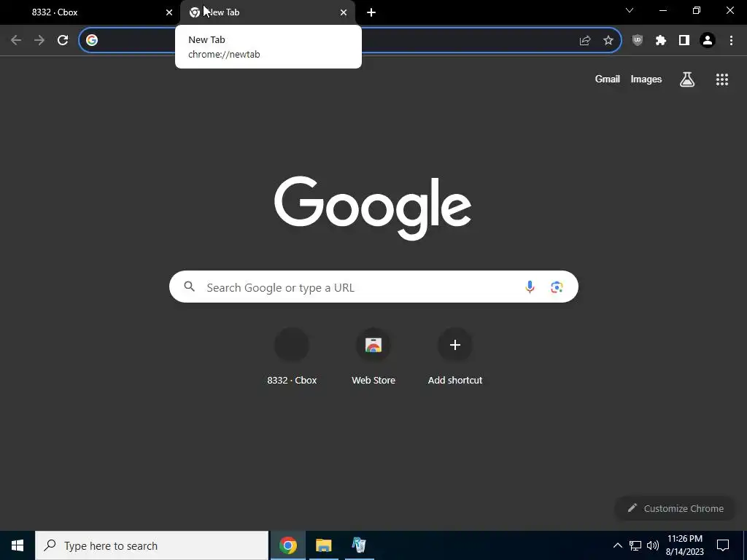The height and width of the screenshot is (560, 747).
Task: Open File Explorer from the taskbar
Action: [x=323, y=545]
